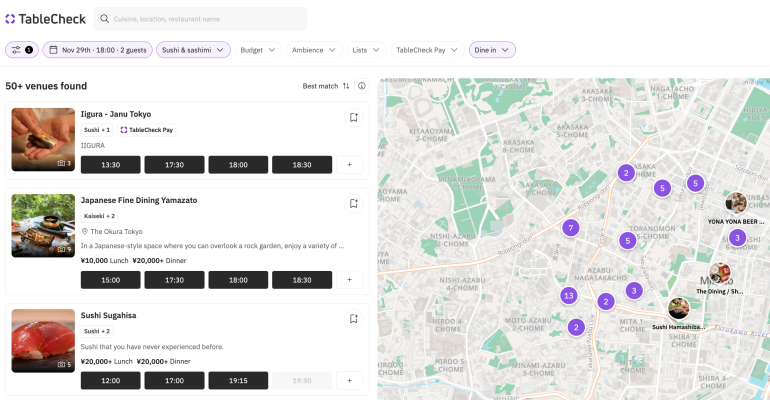Open the Ambience dropdown
Viewport: 770px width, 400px height.
pos(314,50)
